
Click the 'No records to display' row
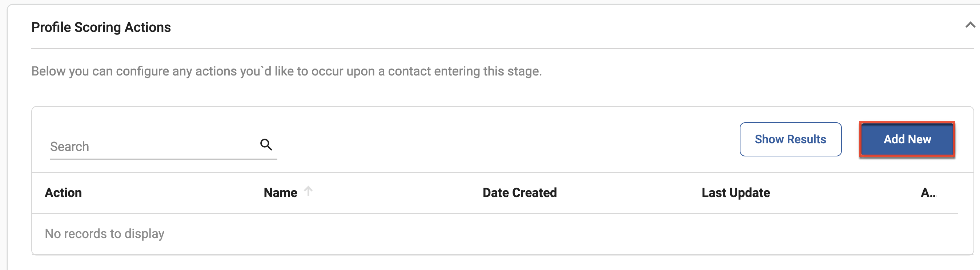coord(495,234)
